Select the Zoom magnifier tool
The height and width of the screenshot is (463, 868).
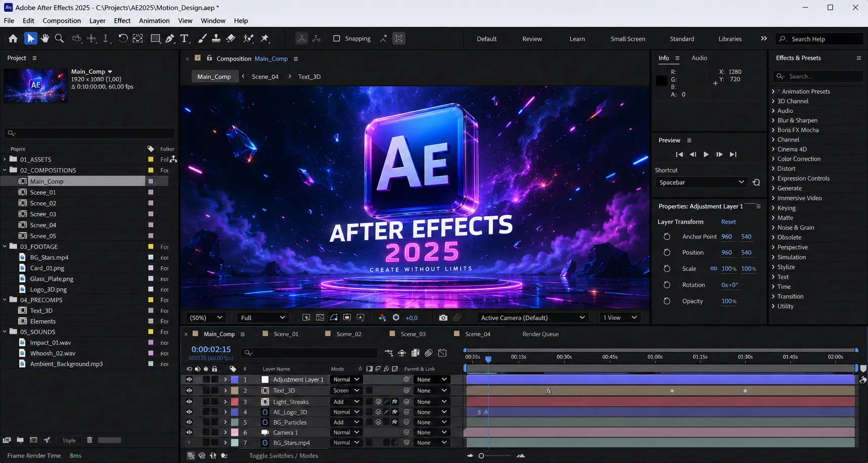59,38
